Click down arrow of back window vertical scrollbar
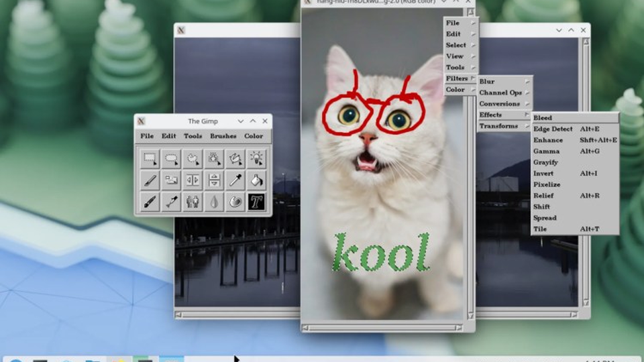The height and width of the screenshot is (362, 644). (x=586, y=303)
